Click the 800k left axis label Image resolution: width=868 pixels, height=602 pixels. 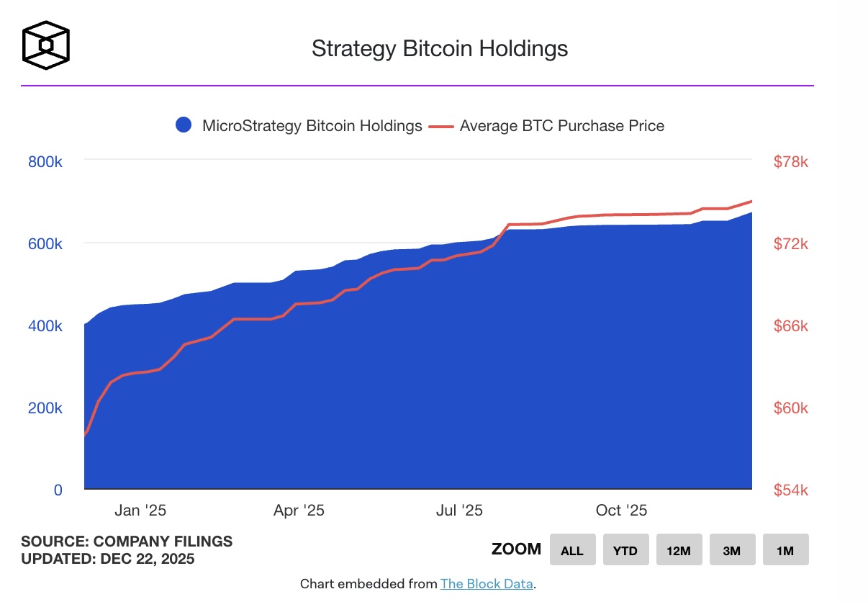(x=45, y=162)
